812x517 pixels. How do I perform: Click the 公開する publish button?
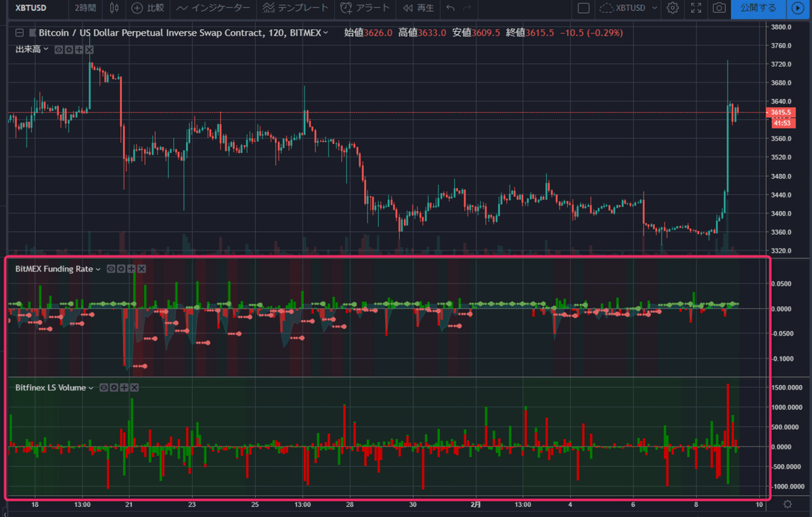(758, 8)
